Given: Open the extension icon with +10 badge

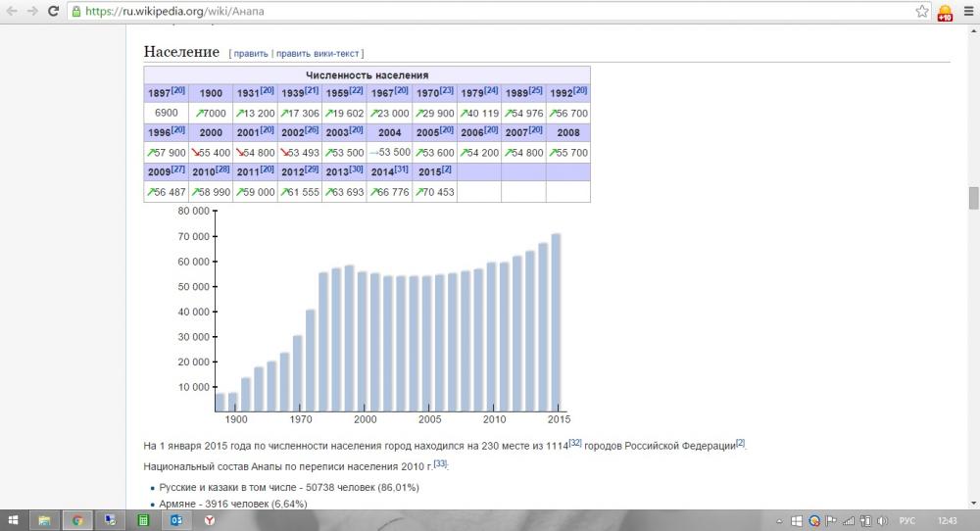Looking at the screenshot, I should pos(945,13).
